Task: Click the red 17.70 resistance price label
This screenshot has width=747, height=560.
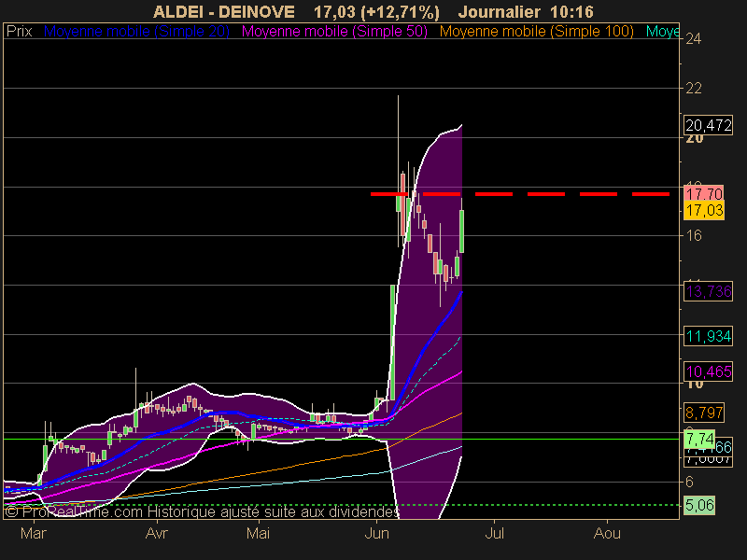Action: pos(704,194)
